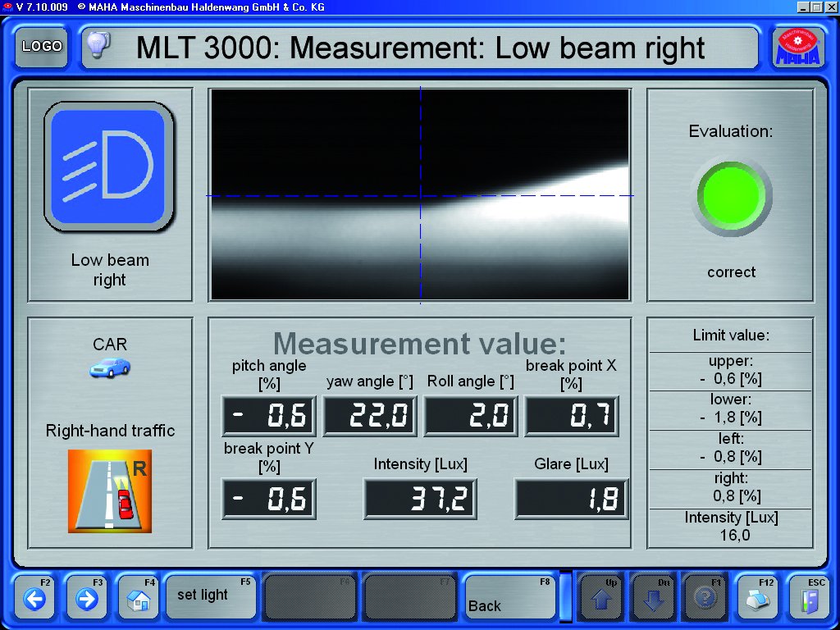Click the disabled F6 blank button
The image size is (840, 630).
310,596
